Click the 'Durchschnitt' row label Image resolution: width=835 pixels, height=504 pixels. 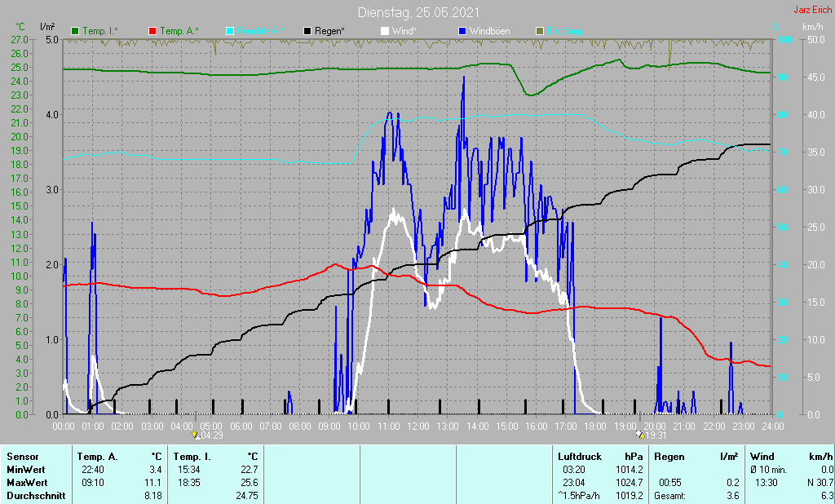tap(36, 496)
